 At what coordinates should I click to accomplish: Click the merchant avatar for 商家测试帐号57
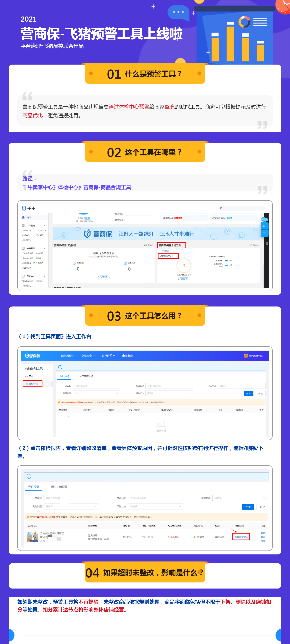246,356
